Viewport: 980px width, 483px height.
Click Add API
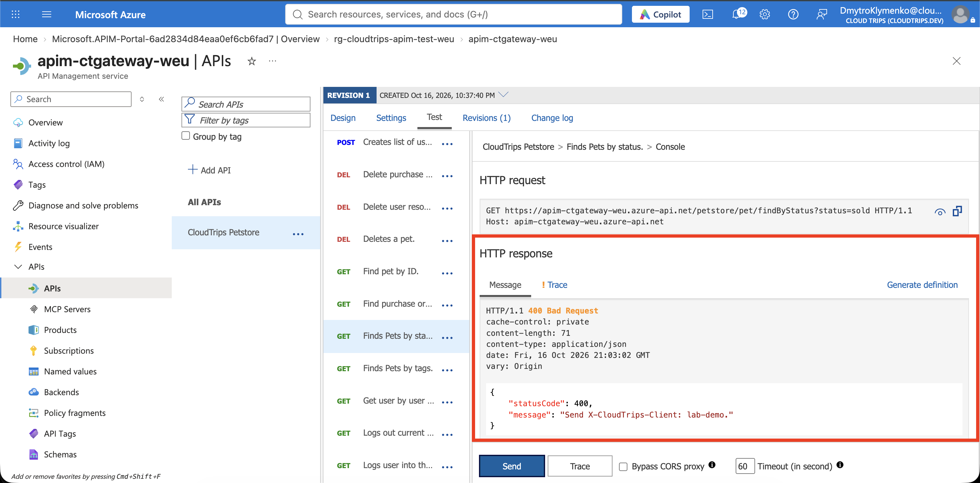coord(209,170)
